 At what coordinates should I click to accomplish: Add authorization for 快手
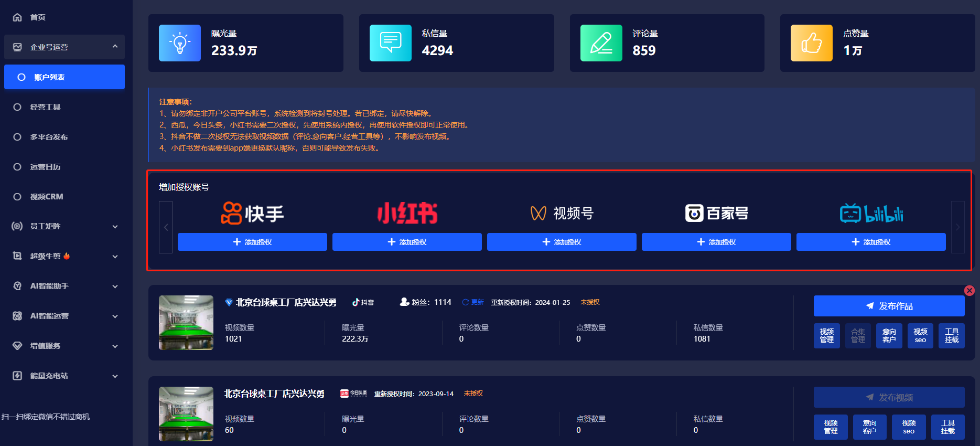tap(252, 242)
